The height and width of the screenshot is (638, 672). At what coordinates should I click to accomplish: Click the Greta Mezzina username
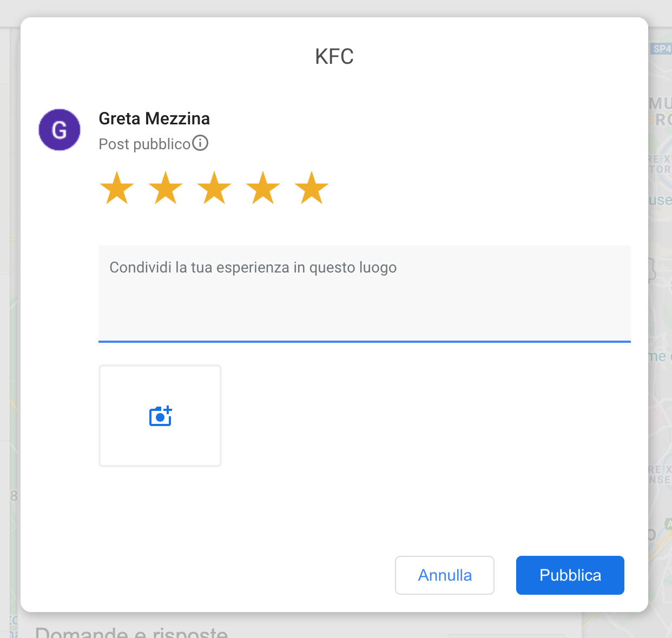click(x=154, y=118)
